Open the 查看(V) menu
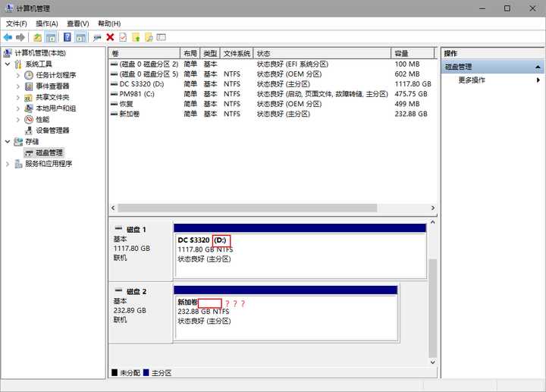546x392 pixels. coord(78,24)
